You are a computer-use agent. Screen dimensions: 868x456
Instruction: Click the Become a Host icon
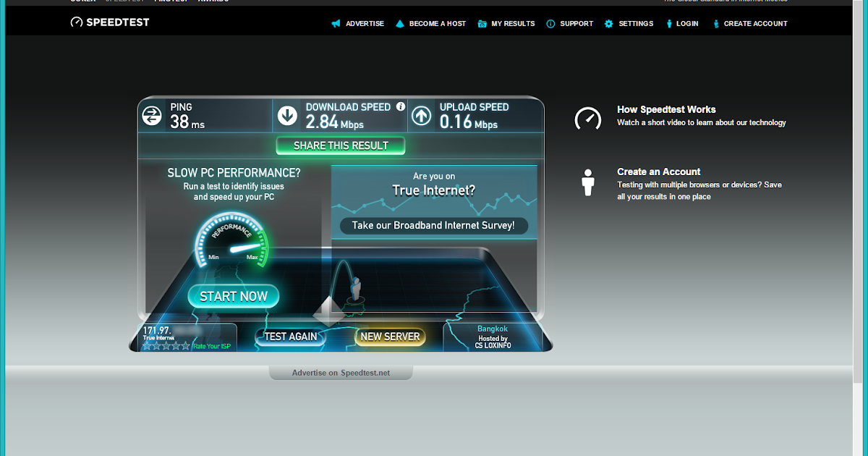coord(400,24)
